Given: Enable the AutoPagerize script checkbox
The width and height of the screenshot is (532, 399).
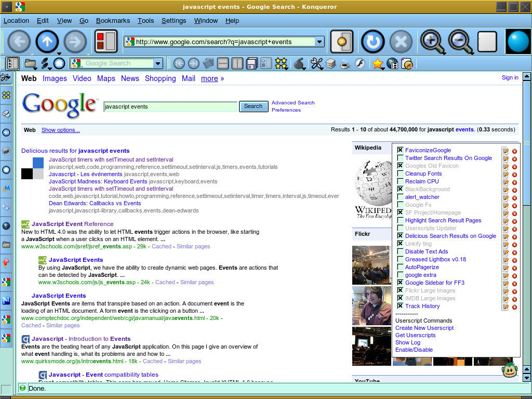Looking at the screenshot, I should (x=401, y=267).
